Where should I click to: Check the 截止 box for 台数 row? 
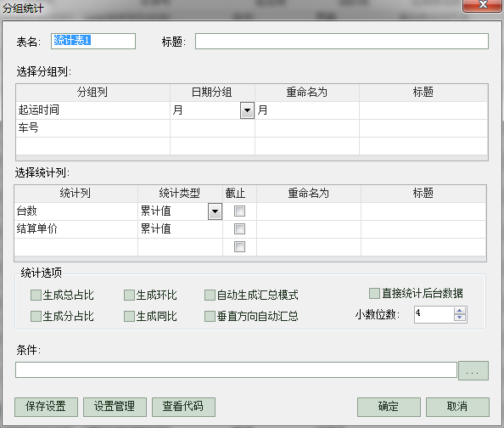(239, 211)
